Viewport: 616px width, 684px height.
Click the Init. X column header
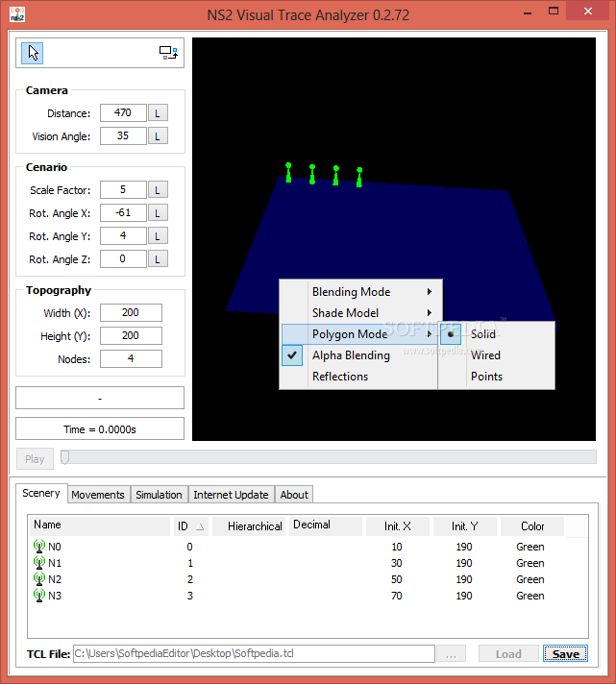point(398,526)
